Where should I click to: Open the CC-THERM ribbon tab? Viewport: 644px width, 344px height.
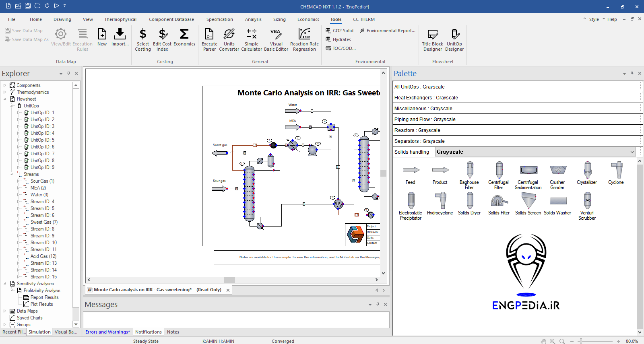(x=364, y=19)
